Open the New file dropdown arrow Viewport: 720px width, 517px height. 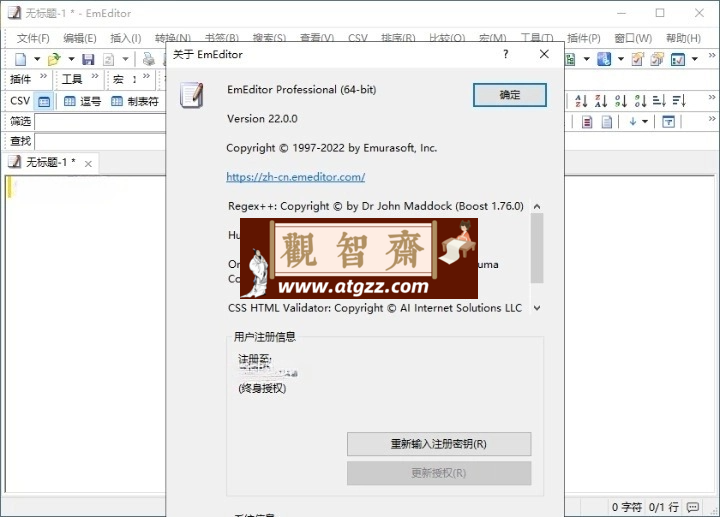point(37,59)
